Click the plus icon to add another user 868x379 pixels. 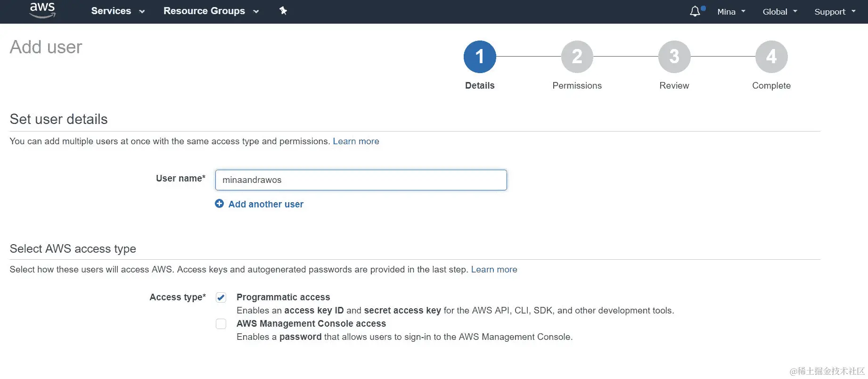[x=220, y=204]
